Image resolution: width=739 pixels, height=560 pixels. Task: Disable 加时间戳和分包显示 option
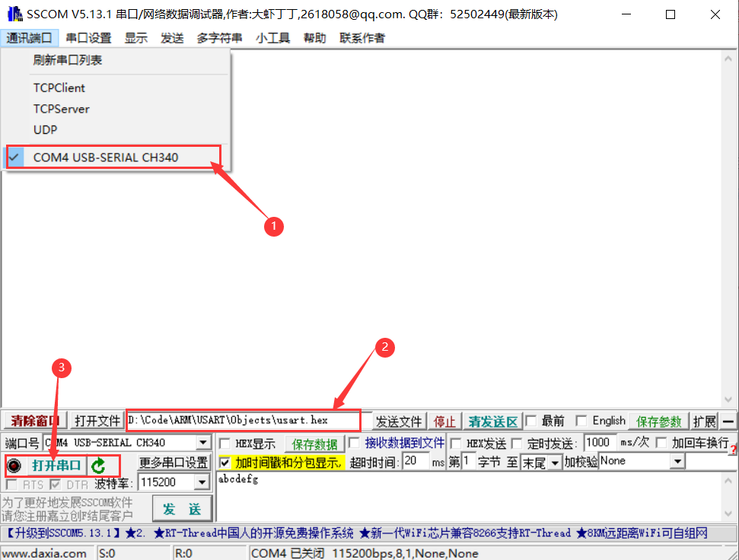(x=224, y=462)
